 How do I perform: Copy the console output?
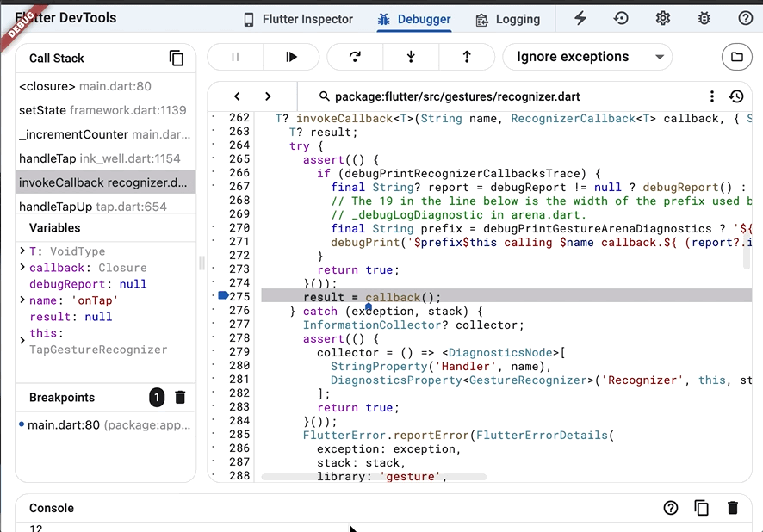701,508
